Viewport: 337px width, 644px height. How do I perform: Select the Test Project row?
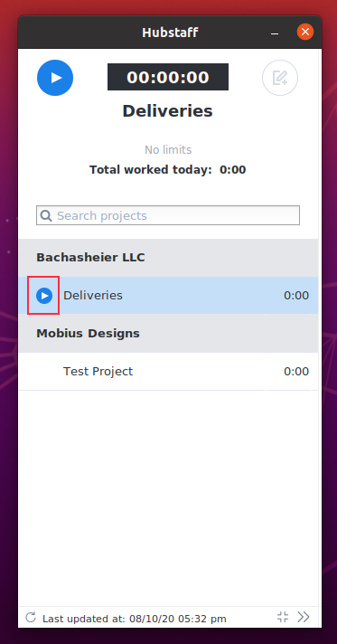168,371
